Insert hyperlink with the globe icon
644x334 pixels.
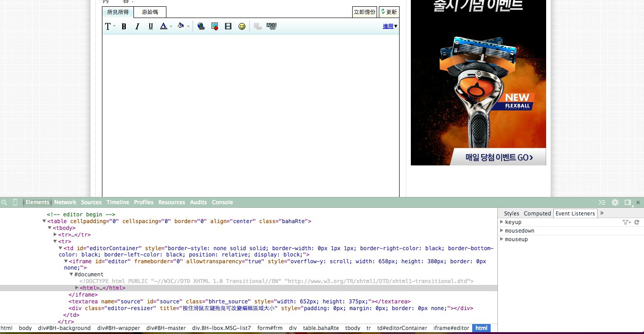click(201, 27)
